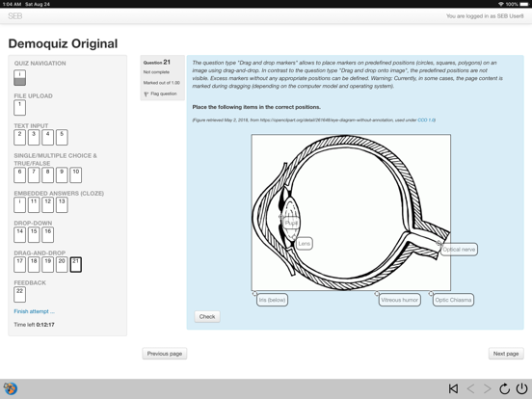Jump to question 11

click(34, 205)
